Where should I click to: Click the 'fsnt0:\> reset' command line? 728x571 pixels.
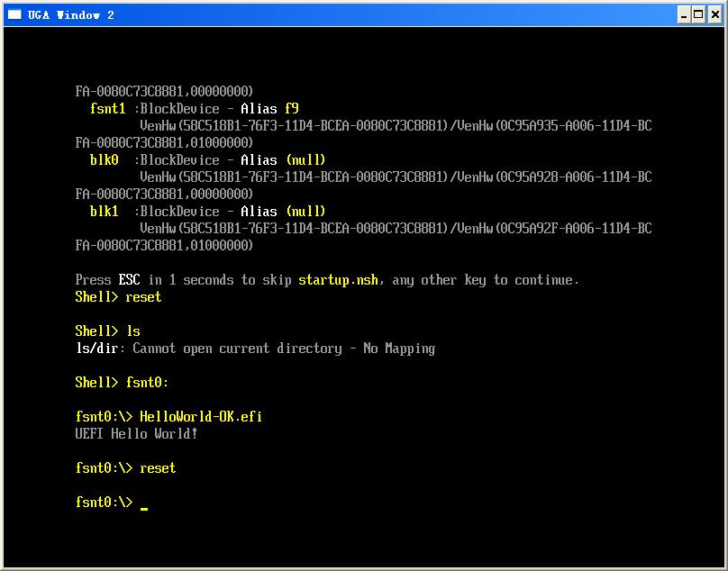click(x=125, y=468)
